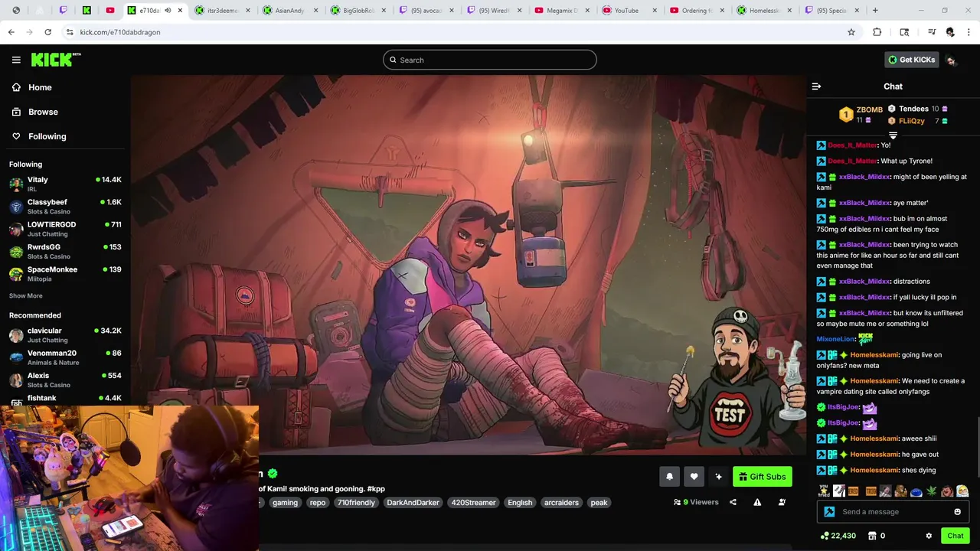
Task: Click the 22,430 channel points
Action: (x=838, y=536)
